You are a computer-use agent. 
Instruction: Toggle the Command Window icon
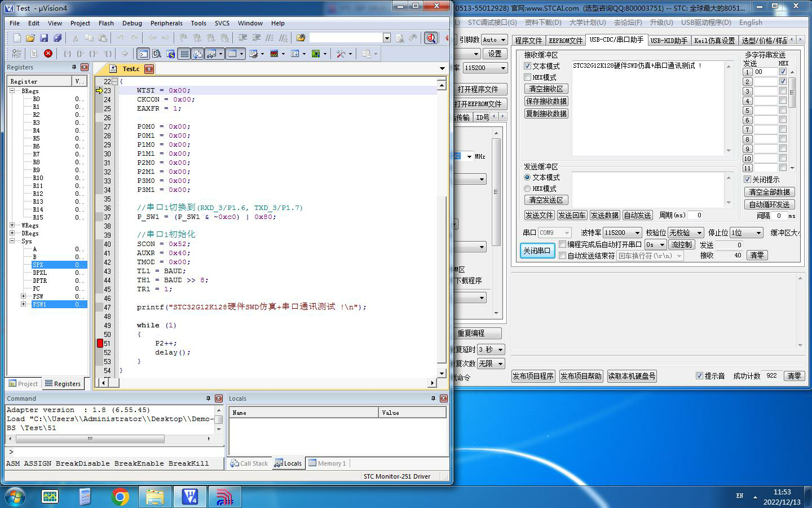143,54
